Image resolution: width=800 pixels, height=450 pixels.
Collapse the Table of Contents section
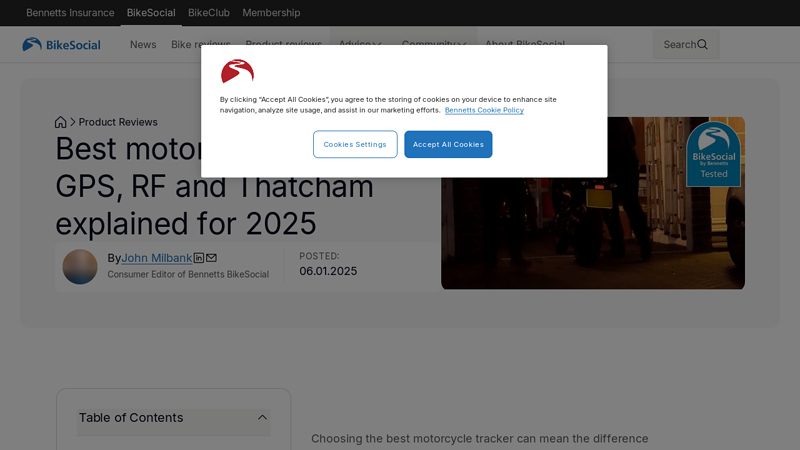pos(262,418)
